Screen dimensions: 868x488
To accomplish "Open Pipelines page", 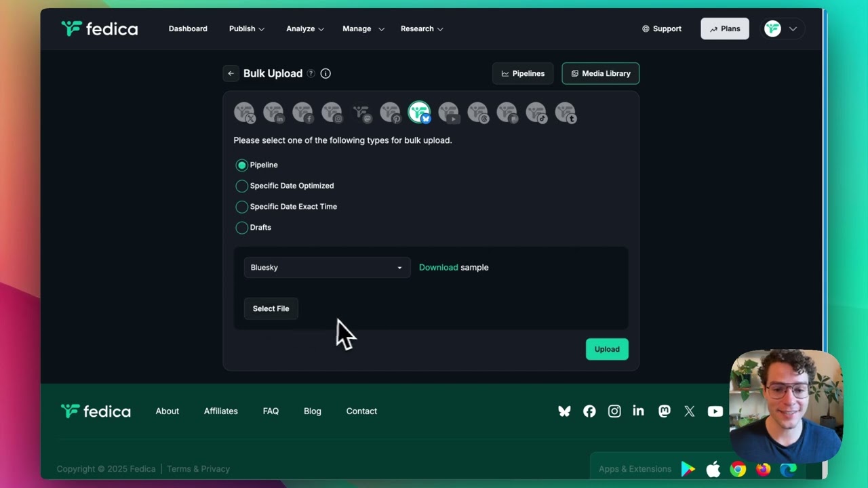I will [523, 73].
